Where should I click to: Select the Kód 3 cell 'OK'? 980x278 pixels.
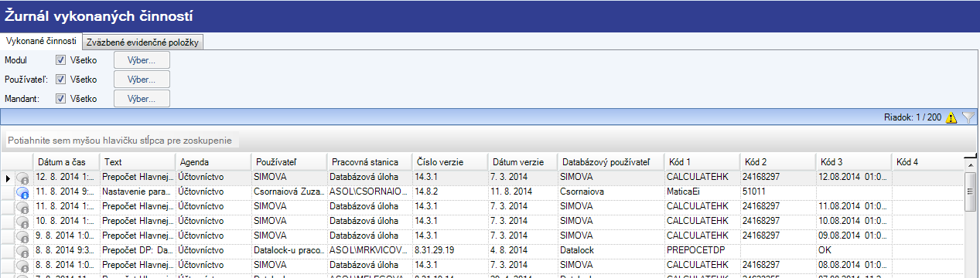point(853,250)
